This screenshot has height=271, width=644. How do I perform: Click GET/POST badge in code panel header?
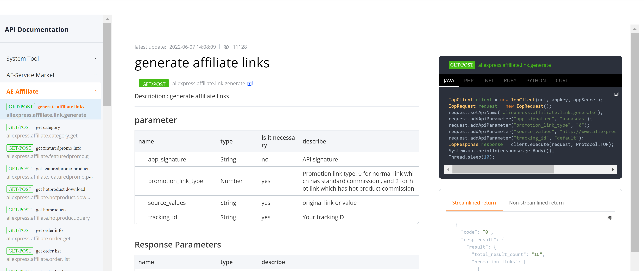[462, 65]
